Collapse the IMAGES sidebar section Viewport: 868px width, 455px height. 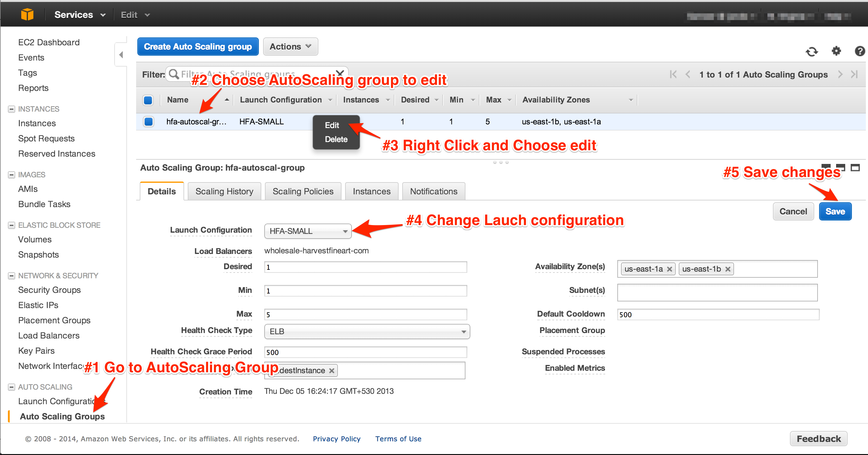click(x=12, y=175)
